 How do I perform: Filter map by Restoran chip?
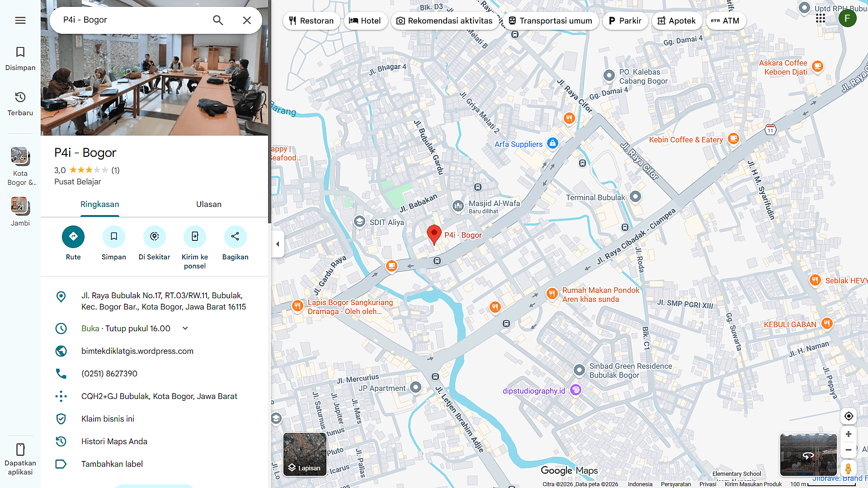coord(311,21)
